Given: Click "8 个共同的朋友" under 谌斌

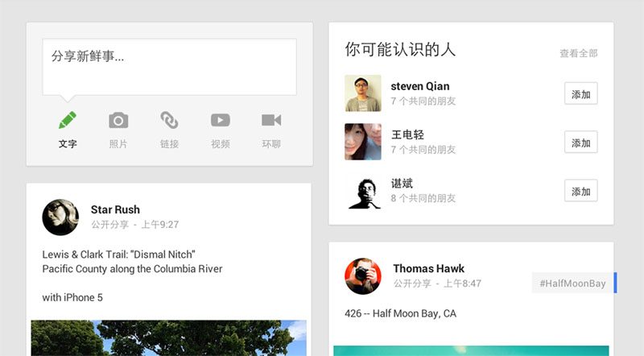Looking at the screenshot, I should 423,198.
